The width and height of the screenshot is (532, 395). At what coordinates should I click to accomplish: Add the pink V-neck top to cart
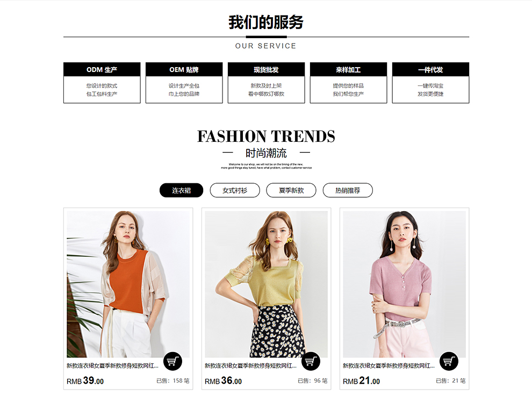point(449,361)
